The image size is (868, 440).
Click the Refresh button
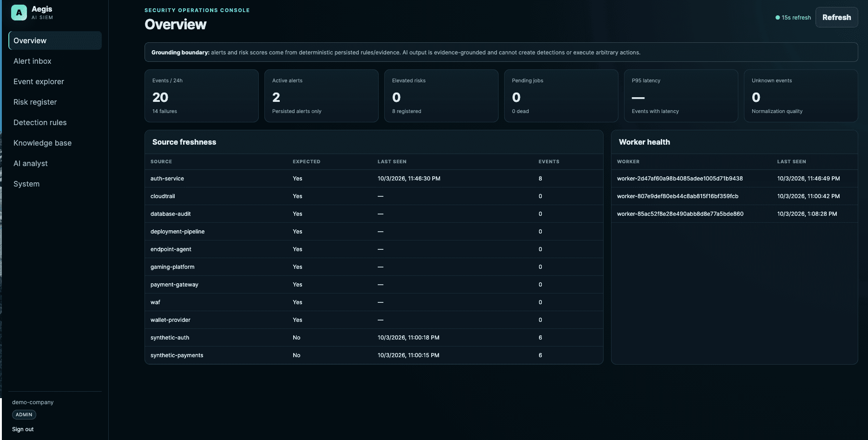[836, 17]
